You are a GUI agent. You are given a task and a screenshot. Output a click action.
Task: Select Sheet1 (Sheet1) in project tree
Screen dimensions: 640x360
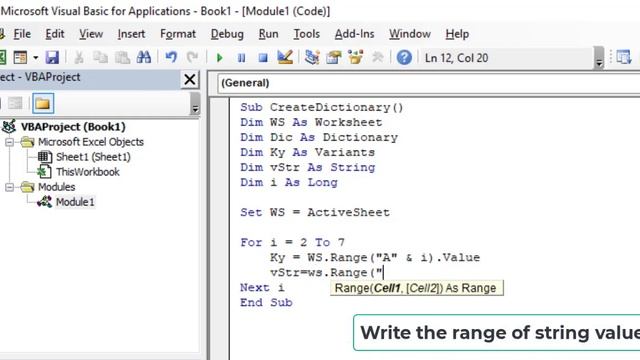click(x=93, y=157)
